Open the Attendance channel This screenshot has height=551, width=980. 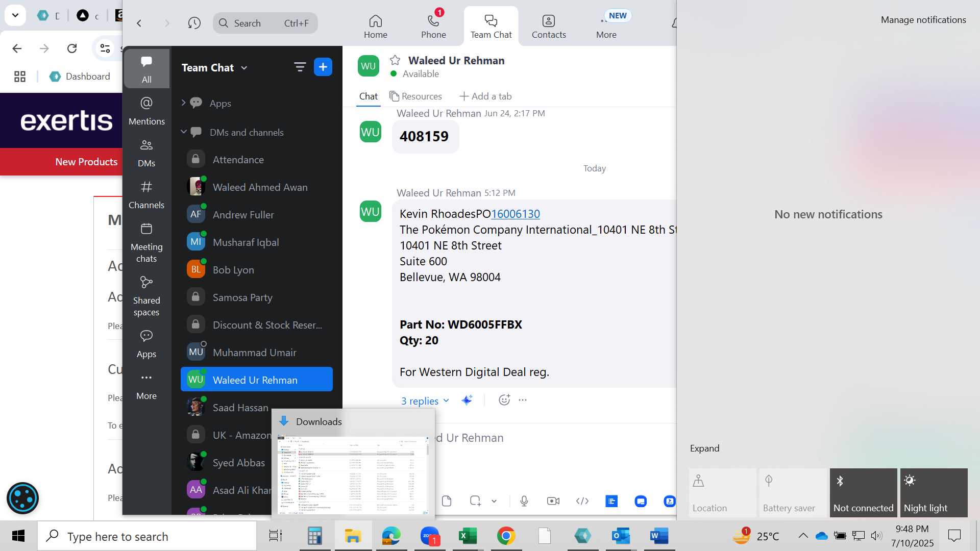pyautogui.click(x=257, y=160)
